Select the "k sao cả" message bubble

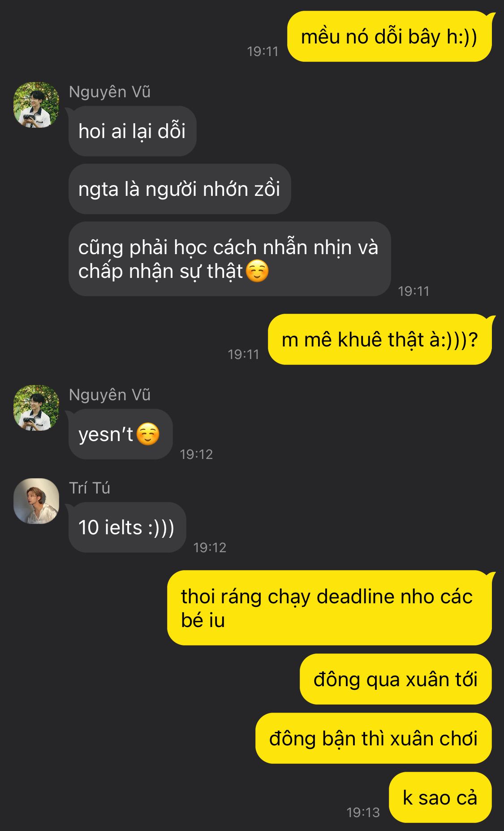tap(440, 797)
